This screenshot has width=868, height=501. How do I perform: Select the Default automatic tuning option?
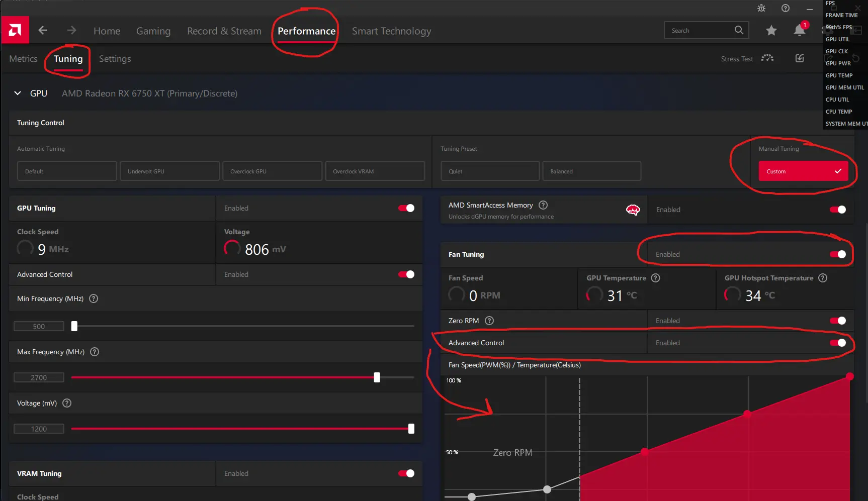pyautogui.click(x=67, y=171)
